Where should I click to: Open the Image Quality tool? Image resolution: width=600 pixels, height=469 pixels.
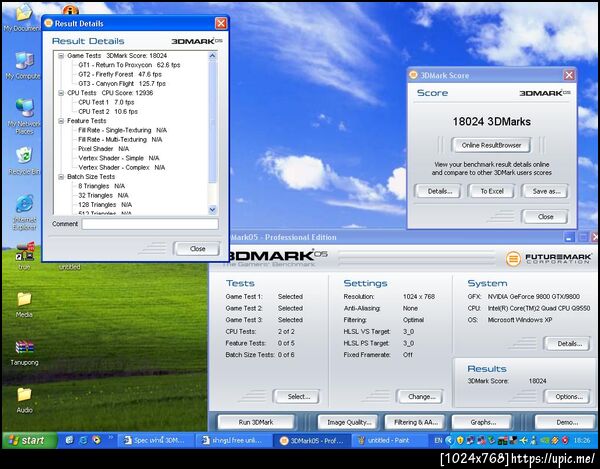click(x=349, y=422)
